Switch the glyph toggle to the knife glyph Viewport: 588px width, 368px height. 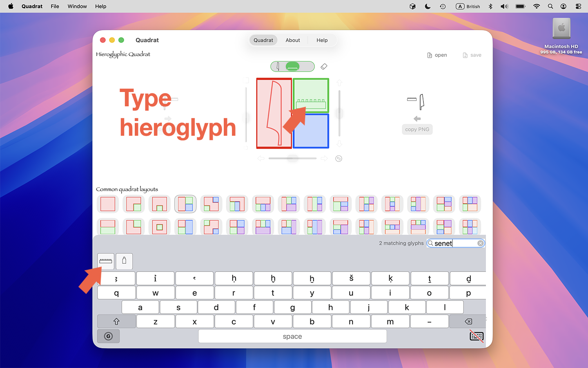point(278,66)
